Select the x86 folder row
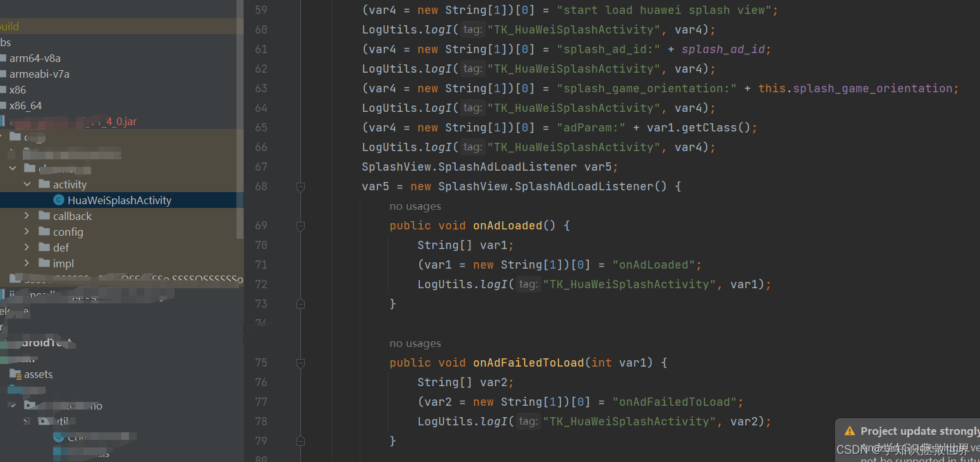 (121, 90)
